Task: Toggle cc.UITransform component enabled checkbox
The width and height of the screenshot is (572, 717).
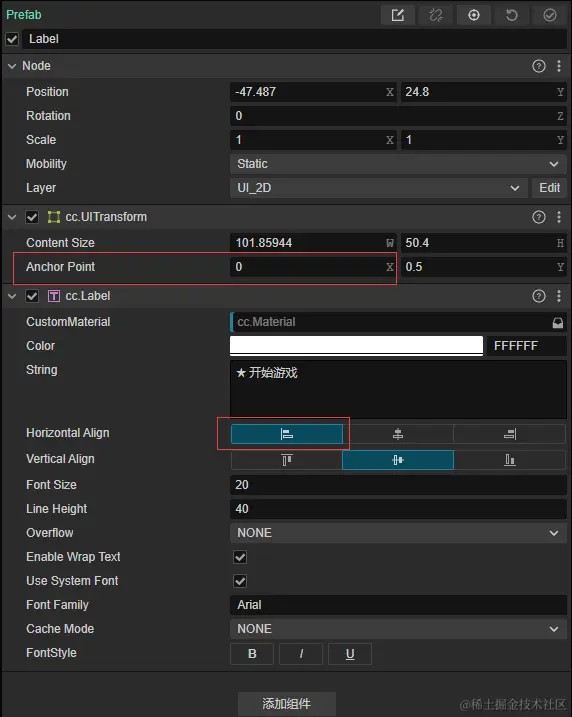Action: [x=32, y=217]
